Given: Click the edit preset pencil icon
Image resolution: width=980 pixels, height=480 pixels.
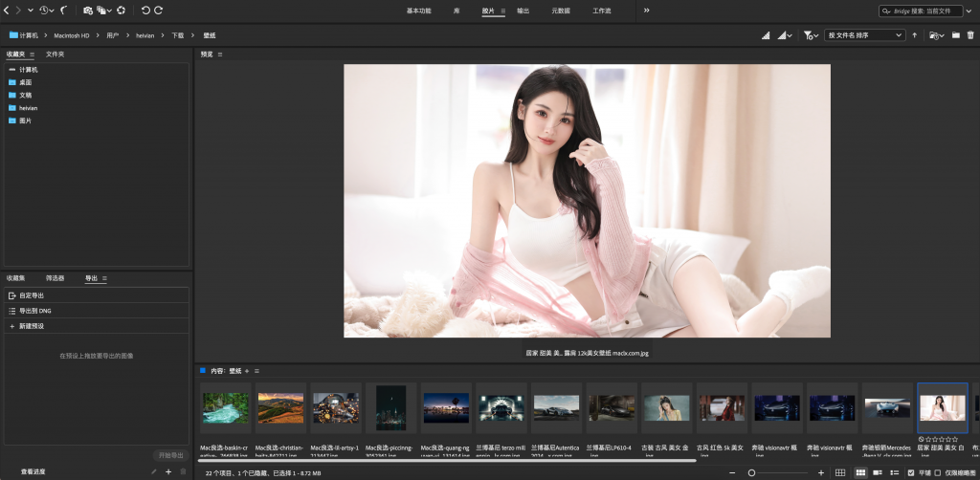Looking at the screenshot, I should coord(154,472).
